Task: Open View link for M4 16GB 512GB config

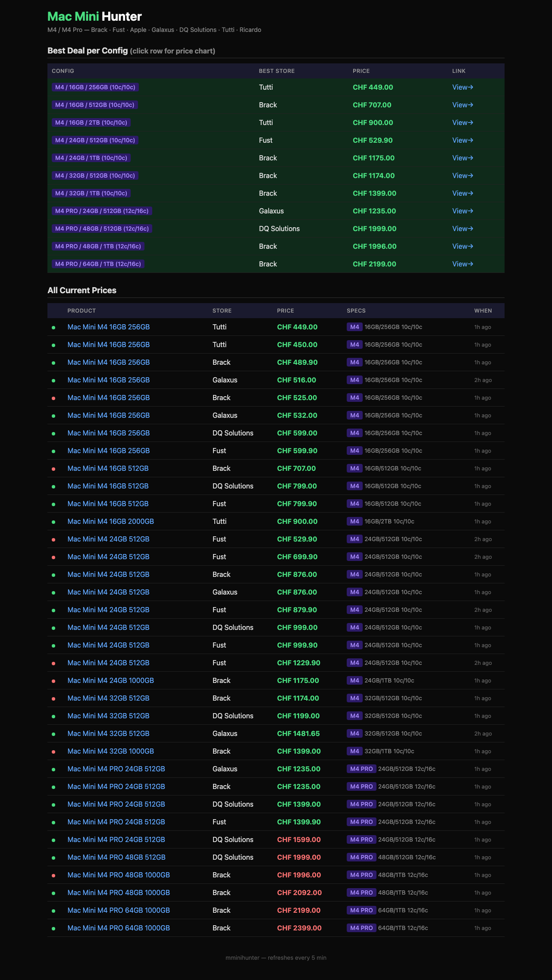Action: (x=463, y=105)
